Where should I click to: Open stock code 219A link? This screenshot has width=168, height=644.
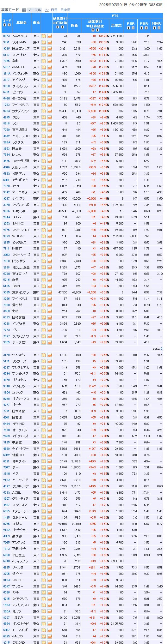pyautogui.click(x=7, y=480)
